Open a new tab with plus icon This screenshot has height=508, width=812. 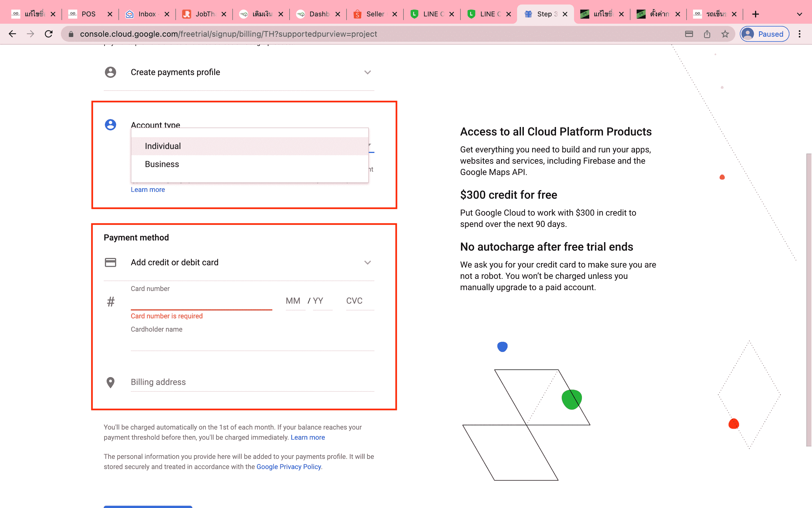(x=755, y=14)
